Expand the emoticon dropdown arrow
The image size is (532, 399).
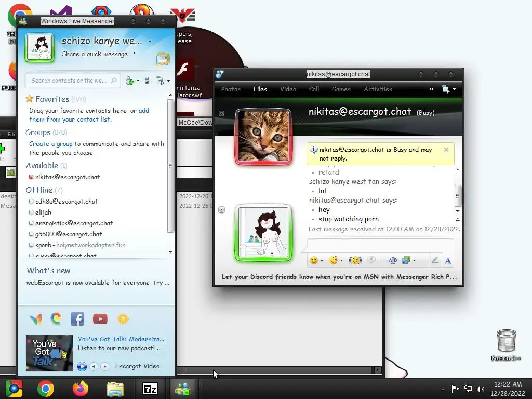pyautogui.click(x=322, y=261)
